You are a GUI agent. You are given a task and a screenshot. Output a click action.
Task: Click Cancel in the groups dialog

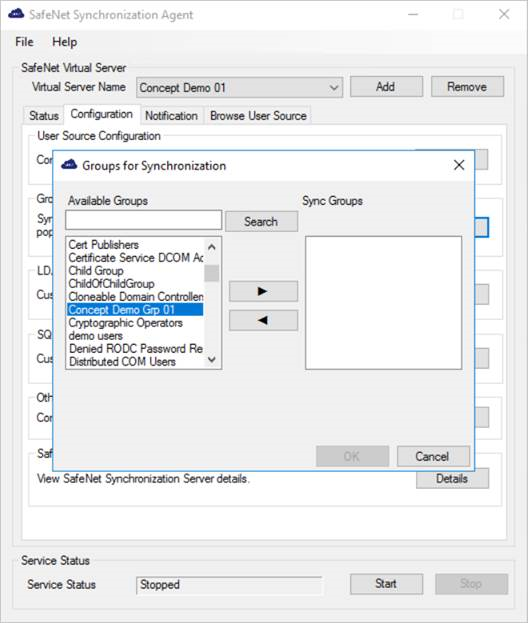tap(433, 456)
